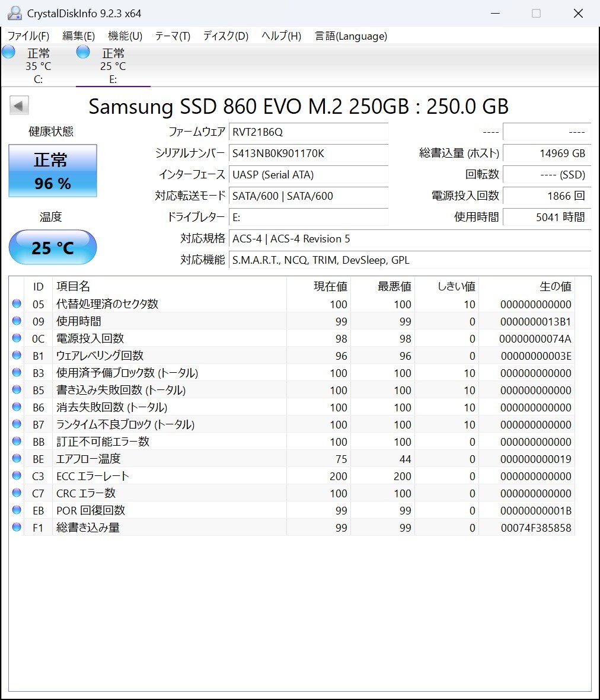Click the CrystalDiskInfo app icon in title bar
Viewport: 600px width, 700px height.
coord(14,13)
